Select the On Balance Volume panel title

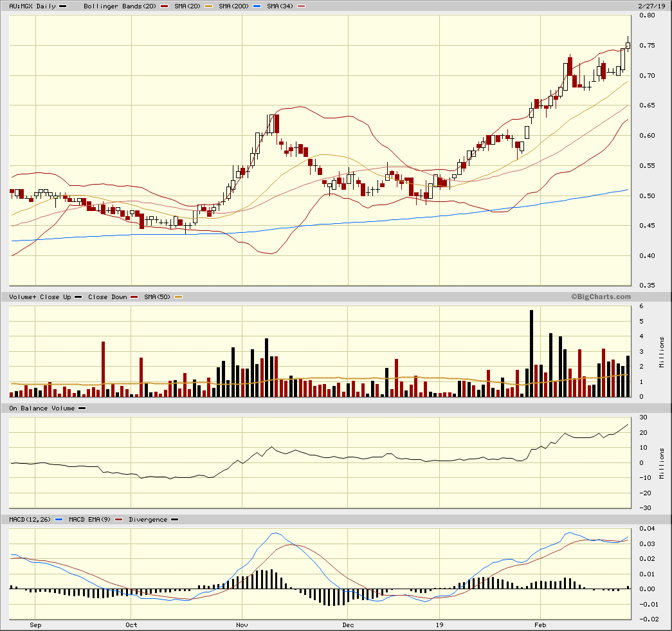click(42, 408)
